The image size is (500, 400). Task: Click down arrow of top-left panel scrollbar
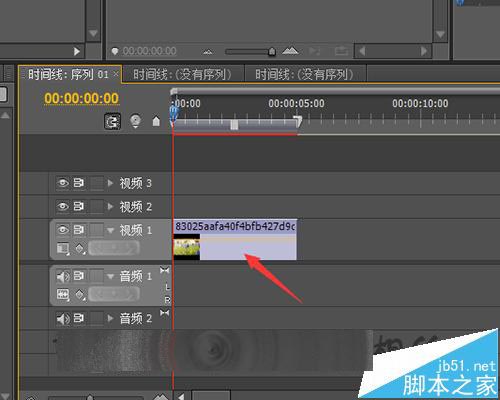(x=93, y=33)
